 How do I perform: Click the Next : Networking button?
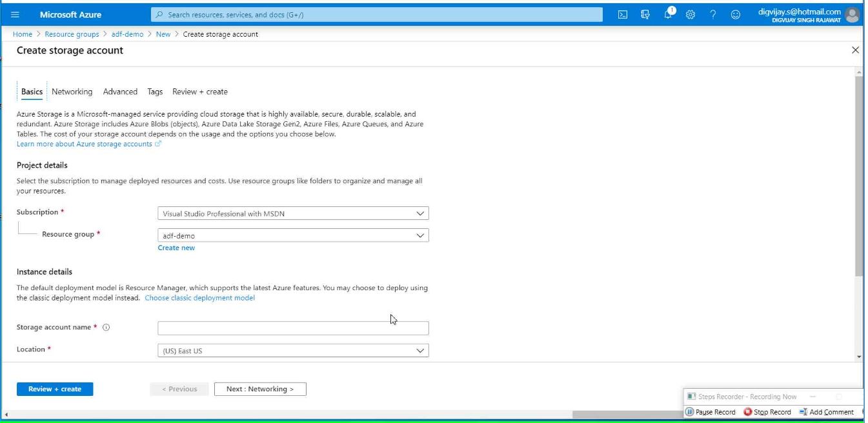(260, 389)
